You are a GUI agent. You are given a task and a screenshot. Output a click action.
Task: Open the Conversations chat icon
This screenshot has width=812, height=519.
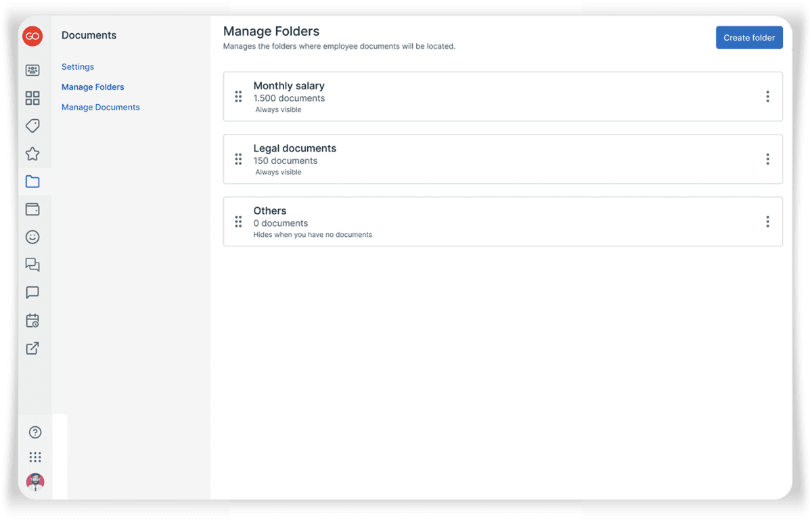(32, 265)
